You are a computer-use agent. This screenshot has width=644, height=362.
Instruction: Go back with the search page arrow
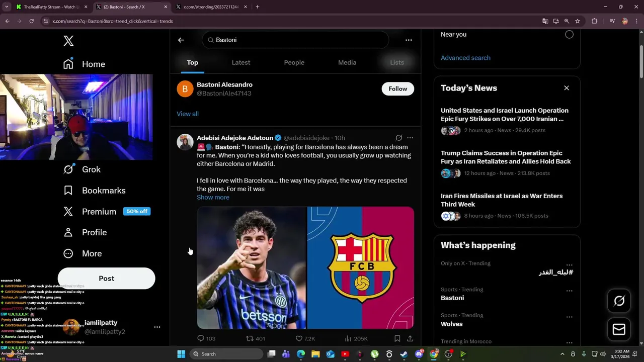(x=181, y=40)
